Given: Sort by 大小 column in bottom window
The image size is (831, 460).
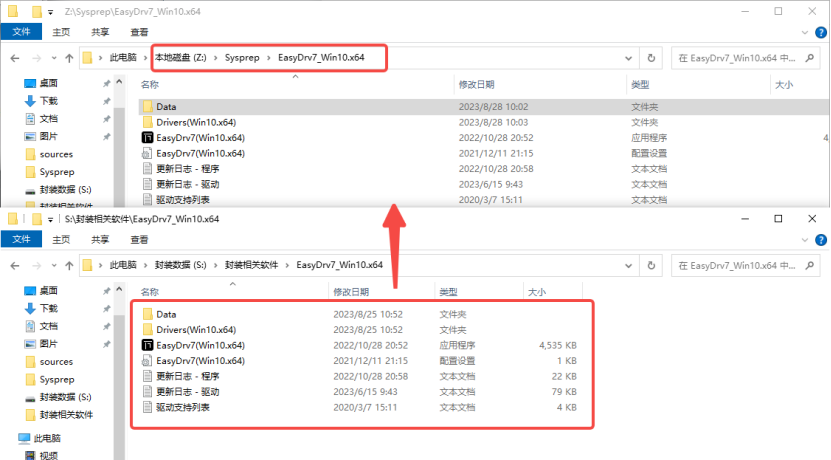Looking at the screenshot, I should tap(537, 292).
